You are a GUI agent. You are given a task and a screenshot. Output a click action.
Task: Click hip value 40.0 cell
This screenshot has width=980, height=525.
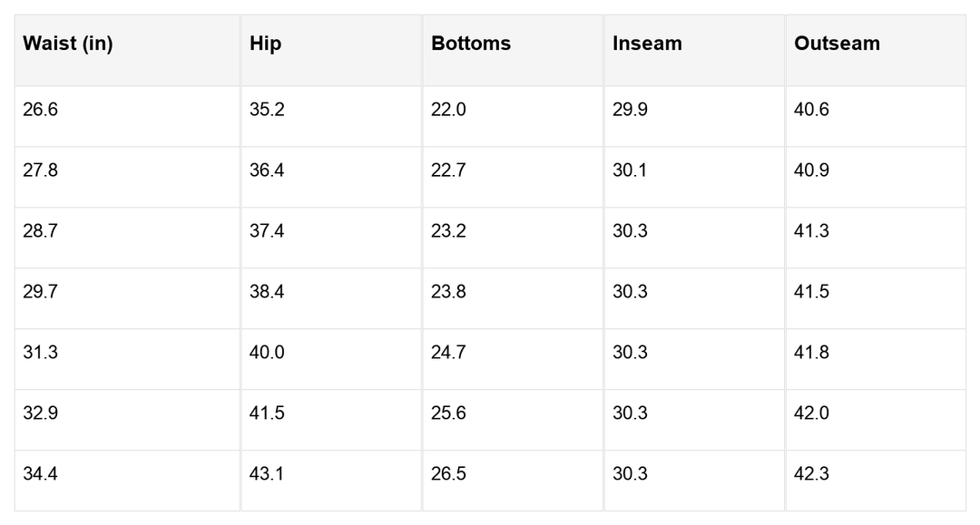[267, 353]
